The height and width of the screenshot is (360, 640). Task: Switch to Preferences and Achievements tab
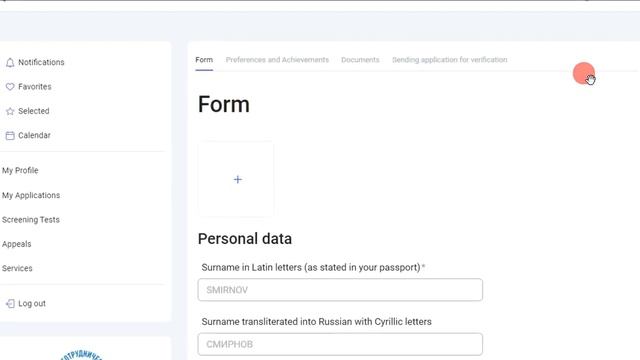(277, 60)
